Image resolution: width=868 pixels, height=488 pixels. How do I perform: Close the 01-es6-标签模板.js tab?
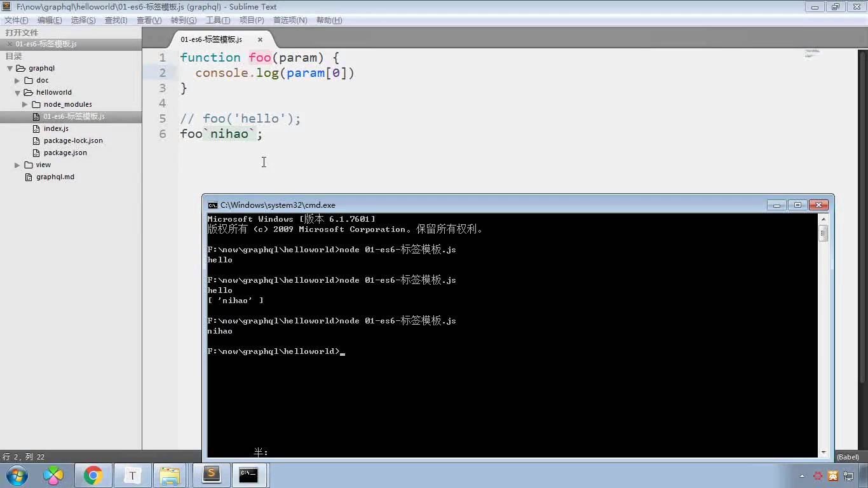click(260, 39)
